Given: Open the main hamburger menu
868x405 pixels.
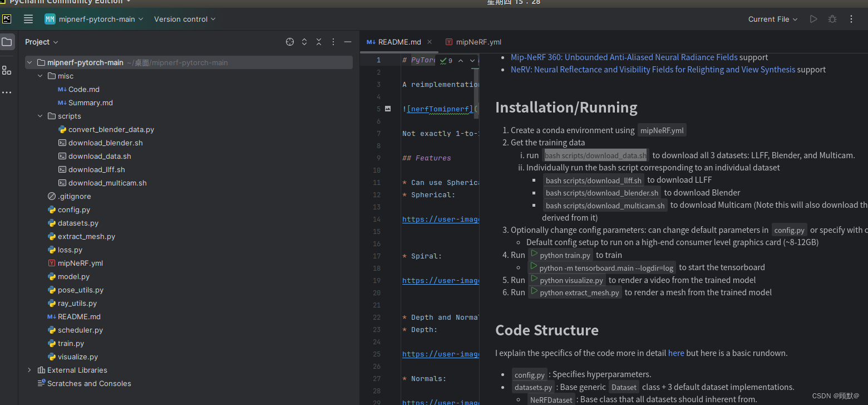Looking at the screenshot, I should coord(28,19).
